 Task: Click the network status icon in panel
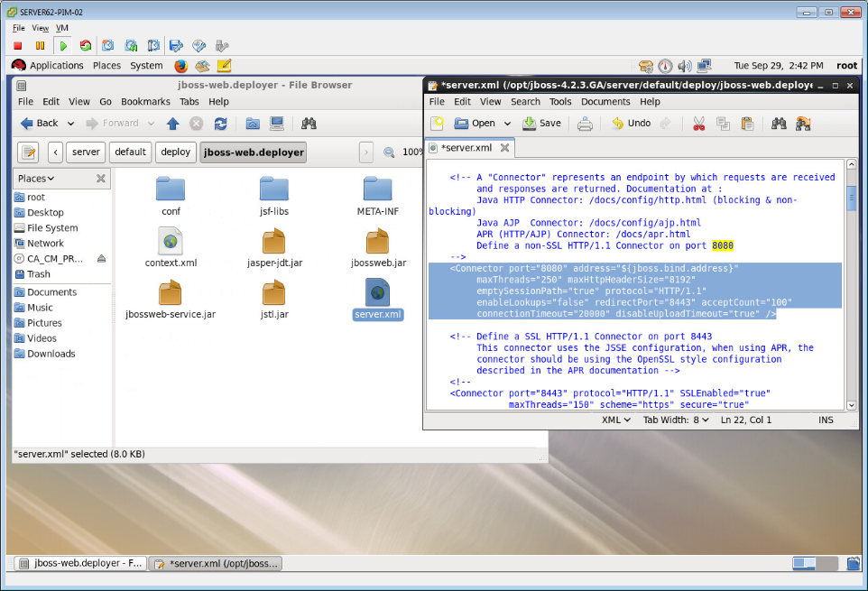point(704,67)
